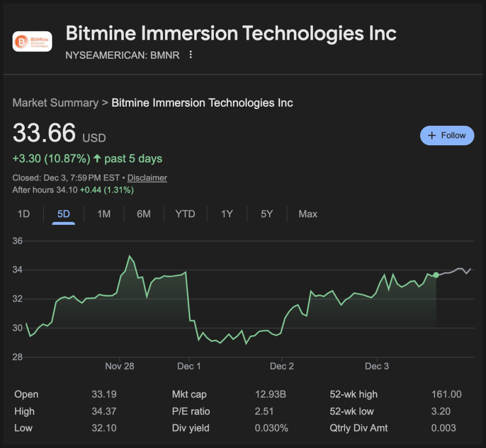
Task: Switch to the 1D chart tab
Action: tap(24, 214)
